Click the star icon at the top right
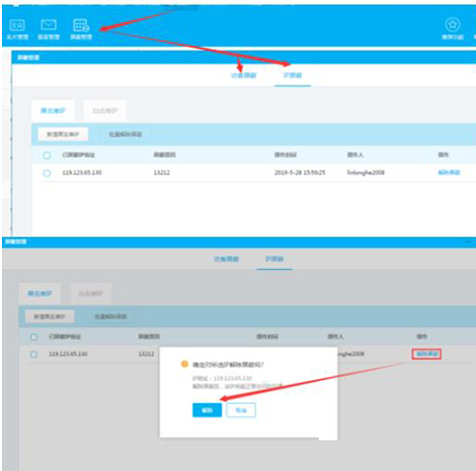The width and height of the screenshot is (476, 471). point(452,25)
